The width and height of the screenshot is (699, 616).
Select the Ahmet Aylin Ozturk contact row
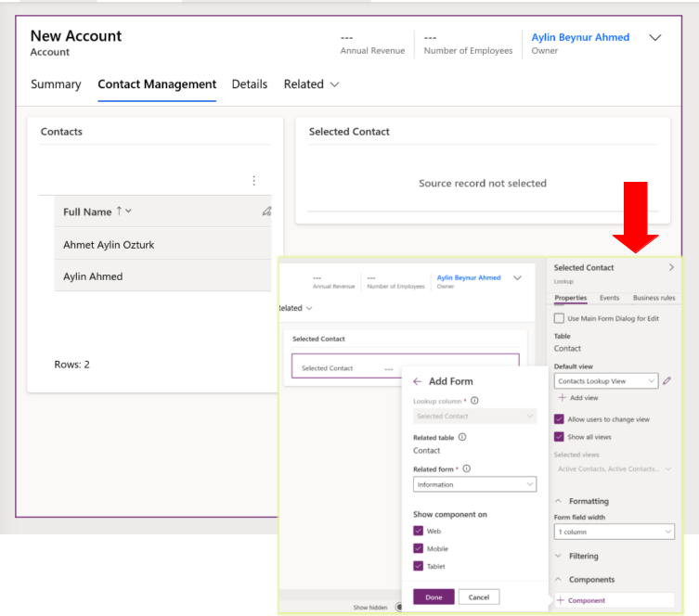pos(162,244)
